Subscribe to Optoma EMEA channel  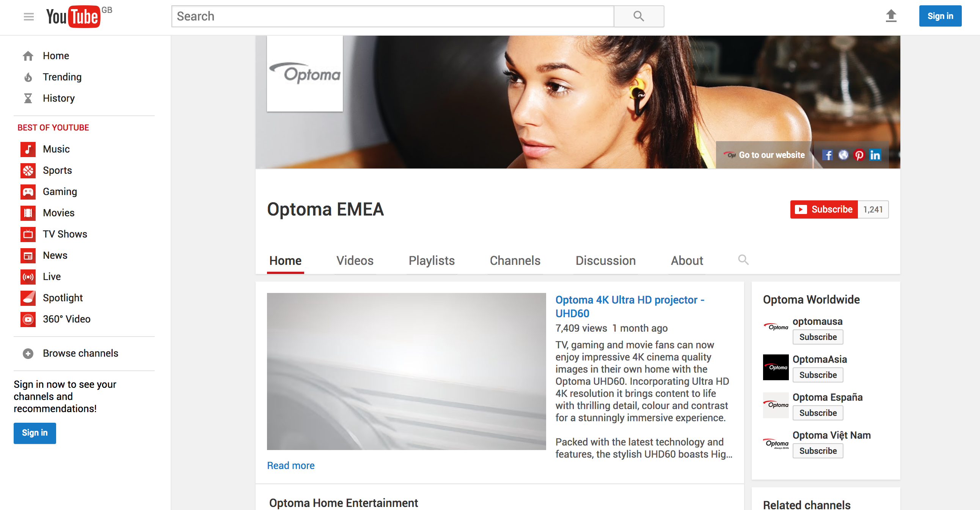click(824, 209)
